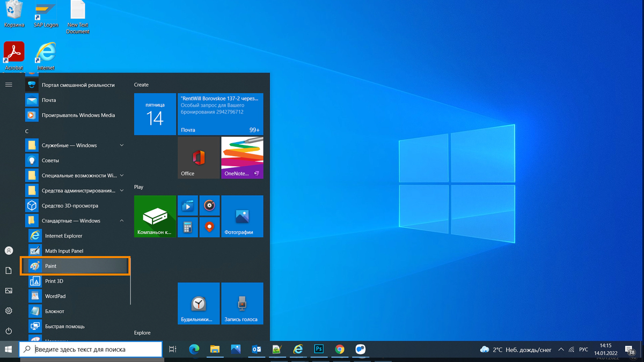Viewport: 644px width, 362px height.
Task: Launch Microsoft Edge from taskbar
Action: [x=194, y=350]
